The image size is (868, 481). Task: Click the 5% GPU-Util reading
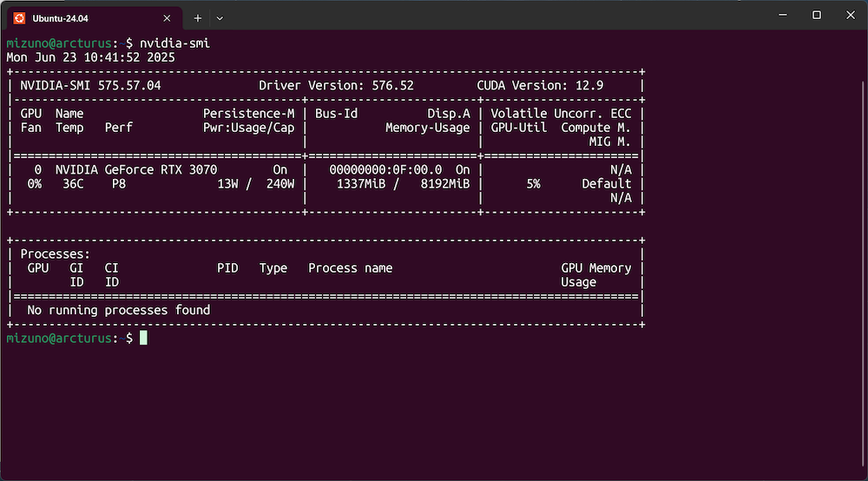(532, 184)
